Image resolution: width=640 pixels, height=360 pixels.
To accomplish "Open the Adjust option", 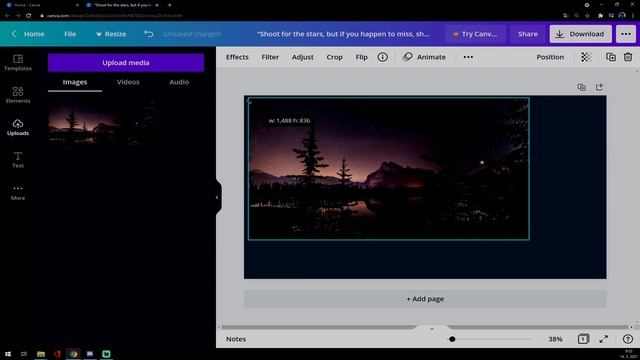I will [x=302, y=57].
